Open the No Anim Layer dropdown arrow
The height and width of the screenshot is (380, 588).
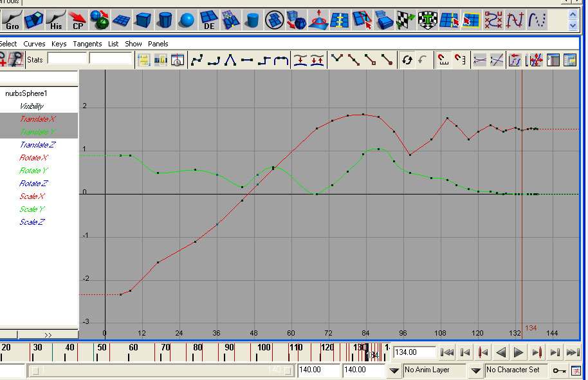tap(394, 370)
